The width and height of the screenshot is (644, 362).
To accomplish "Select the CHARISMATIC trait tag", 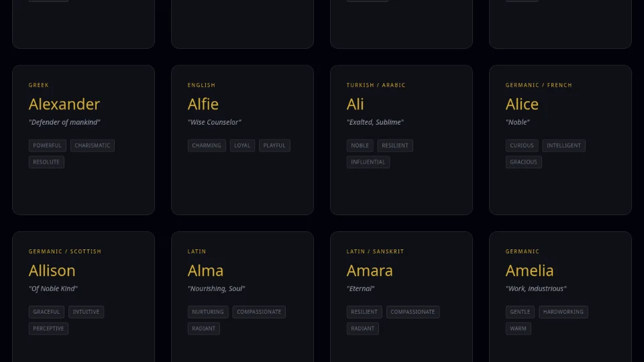I will (x=93, y=145).
